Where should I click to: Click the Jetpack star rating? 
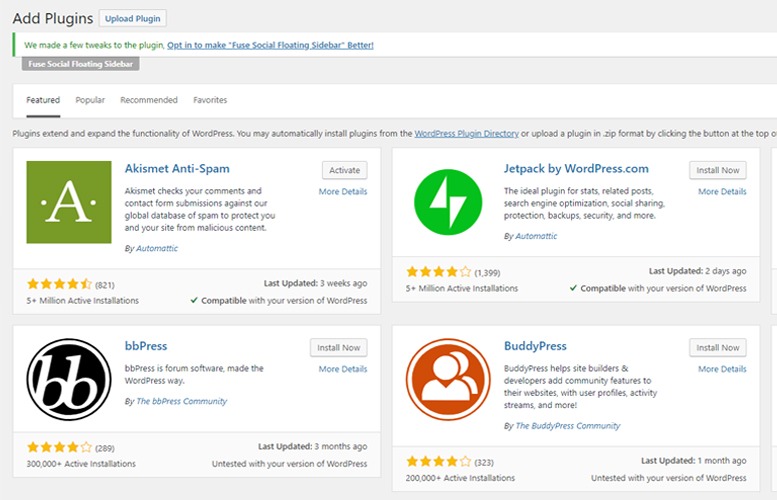(439, 272)
